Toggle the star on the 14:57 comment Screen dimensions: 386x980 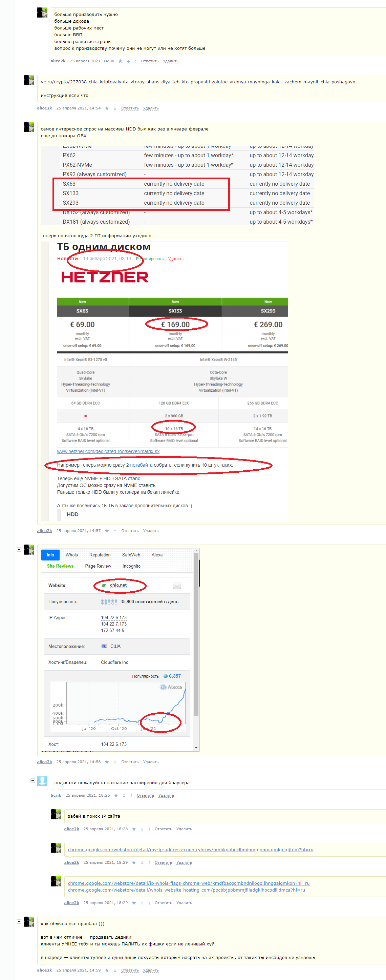click(107, 531)
